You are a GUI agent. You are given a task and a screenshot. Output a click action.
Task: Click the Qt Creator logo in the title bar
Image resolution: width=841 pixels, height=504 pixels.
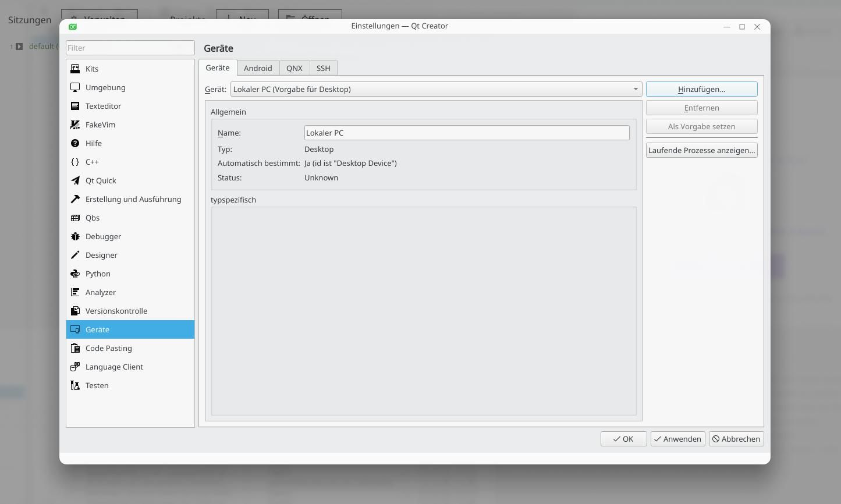click(x=73, y=26)
